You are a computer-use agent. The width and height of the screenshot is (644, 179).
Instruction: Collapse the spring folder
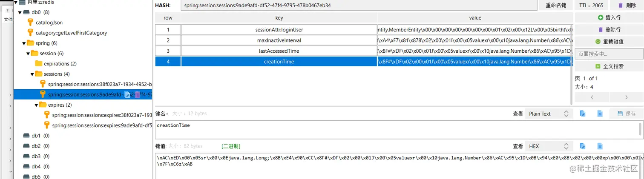click(24, 43)
